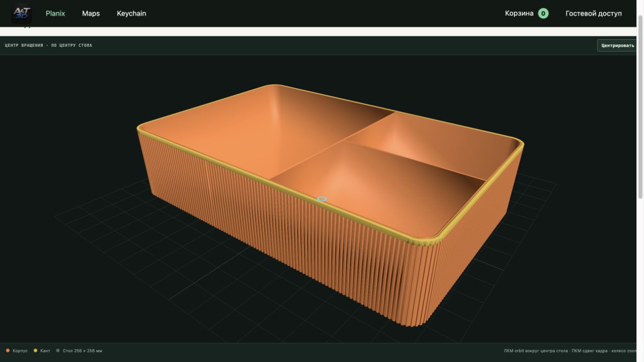This screenshot has height=362, width=644.
Task: Click the A&T 3D logo icon
Action: point(21,13)
